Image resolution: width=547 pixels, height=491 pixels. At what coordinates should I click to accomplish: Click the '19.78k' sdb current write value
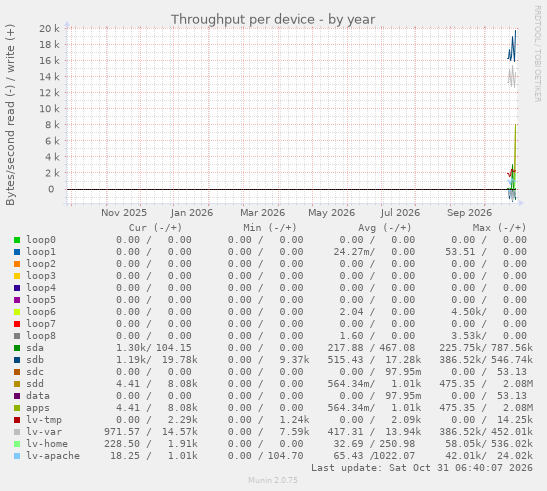[180, 360]
